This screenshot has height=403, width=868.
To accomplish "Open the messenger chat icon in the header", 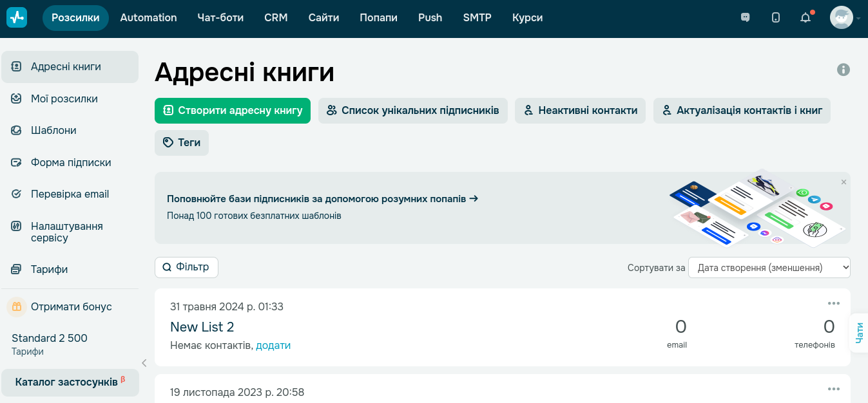I will tap(746, 17).
